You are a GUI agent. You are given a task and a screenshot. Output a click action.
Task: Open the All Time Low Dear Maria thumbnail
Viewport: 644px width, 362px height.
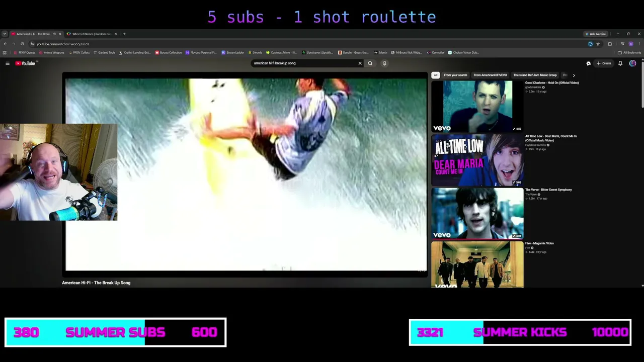[477, 160]
